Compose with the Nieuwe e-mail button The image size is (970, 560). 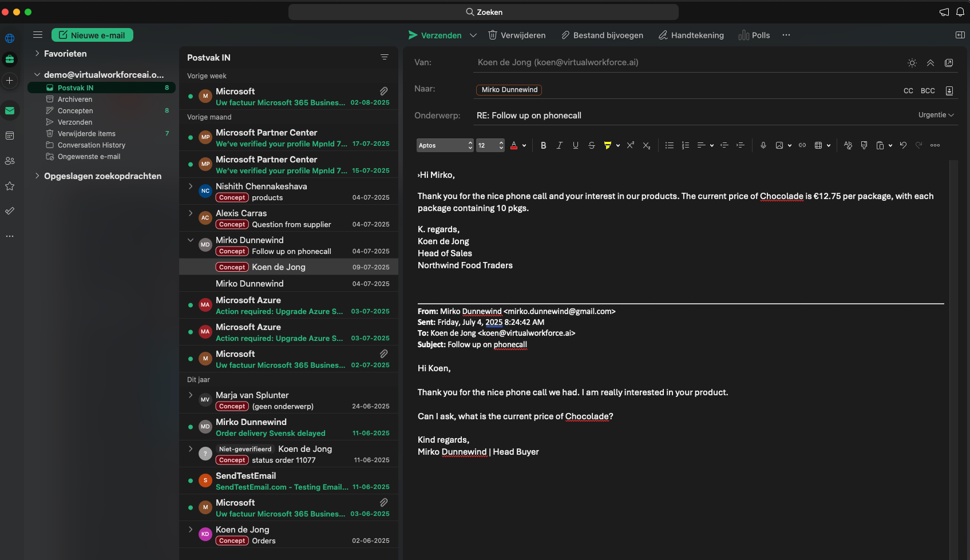(x=92, y=35)
